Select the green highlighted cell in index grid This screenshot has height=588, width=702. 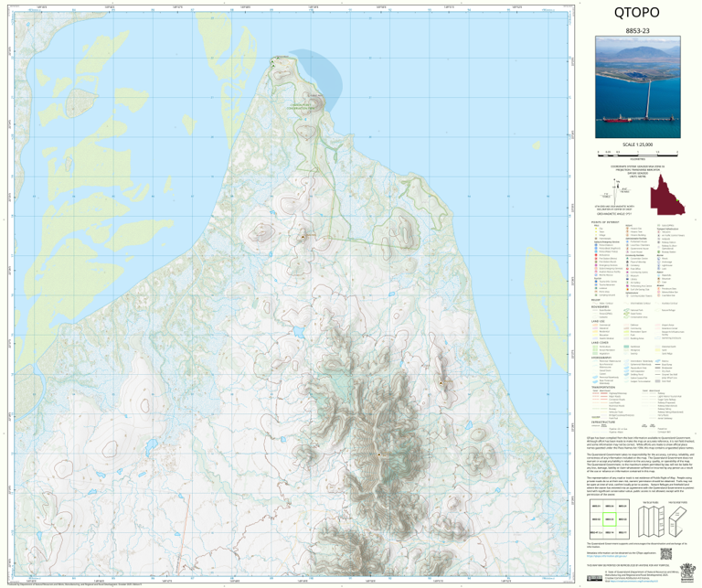(x=609, y=519)
